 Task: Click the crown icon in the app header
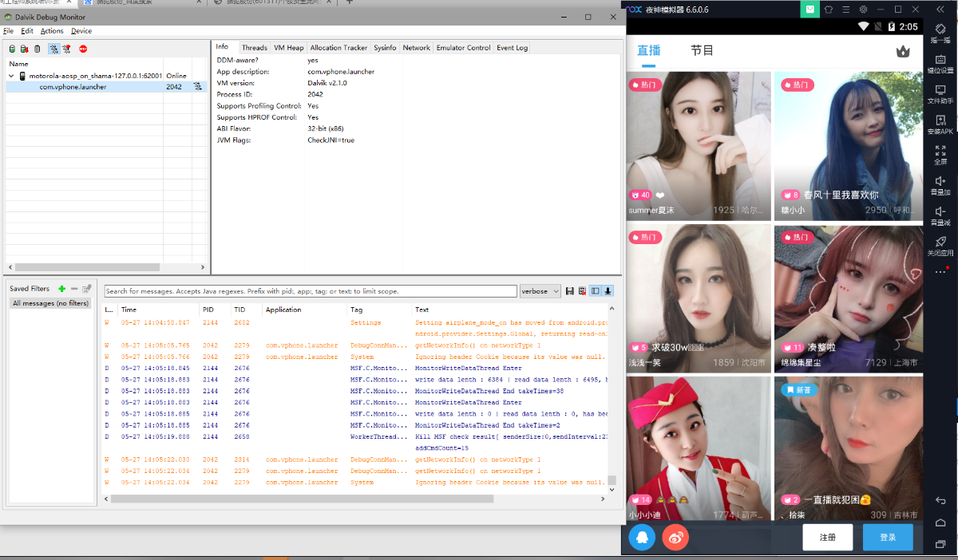click(903, 51)
